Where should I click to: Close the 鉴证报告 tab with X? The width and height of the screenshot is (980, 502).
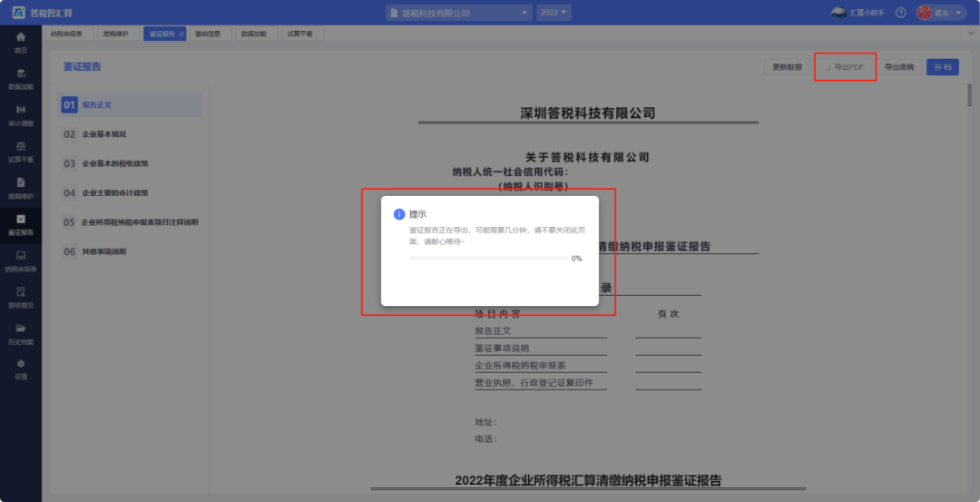pos(181,34)
